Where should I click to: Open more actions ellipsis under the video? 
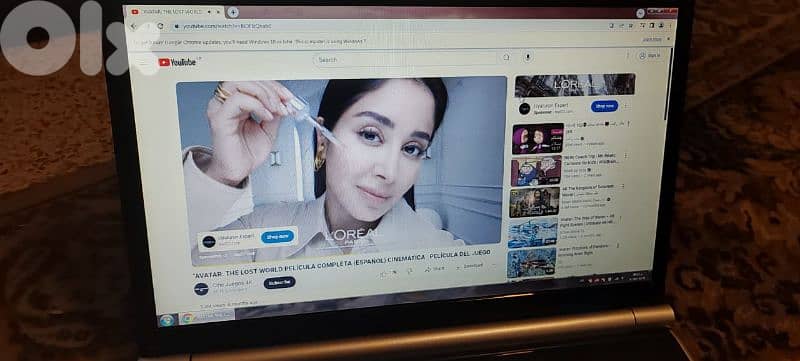pyautogui.click(x=494, y=265)
